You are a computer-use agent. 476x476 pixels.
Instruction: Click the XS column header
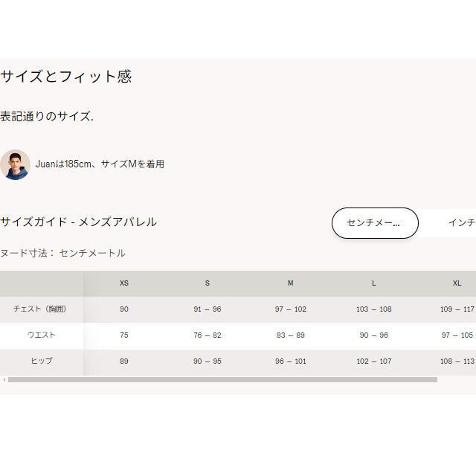tap(123, 283)
